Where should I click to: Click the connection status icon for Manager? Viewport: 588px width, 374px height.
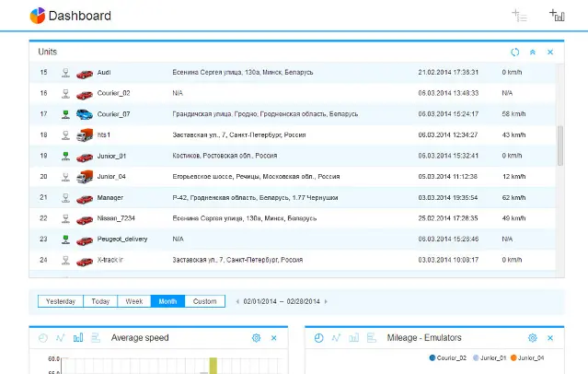click(65, 198)
